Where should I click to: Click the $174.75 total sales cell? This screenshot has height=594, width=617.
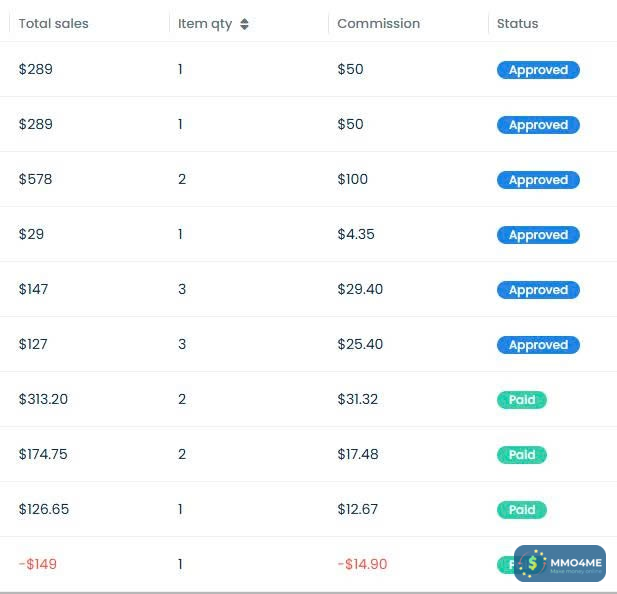click(43, 454)
